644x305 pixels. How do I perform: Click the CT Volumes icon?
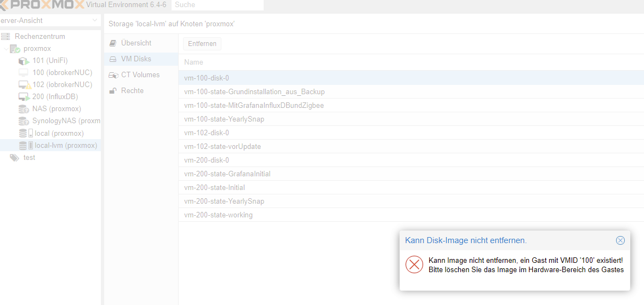(113, 75)
